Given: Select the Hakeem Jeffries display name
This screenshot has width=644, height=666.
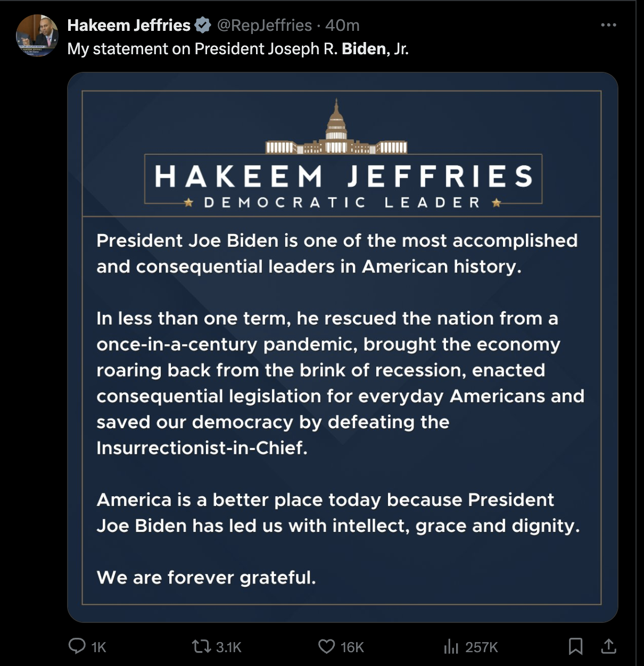Looking at the screenshot, I should [128, 25].
